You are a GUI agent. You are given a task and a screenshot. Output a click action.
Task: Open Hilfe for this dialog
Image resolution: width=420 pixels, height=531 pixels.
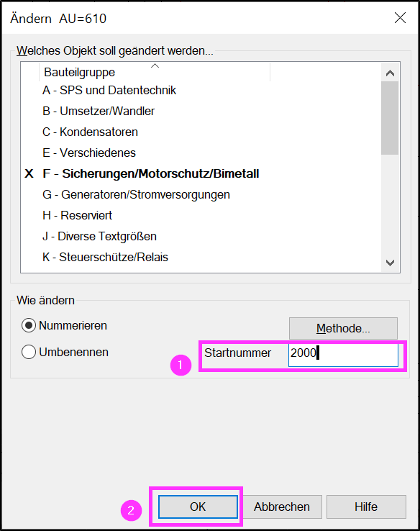point(366,507)
